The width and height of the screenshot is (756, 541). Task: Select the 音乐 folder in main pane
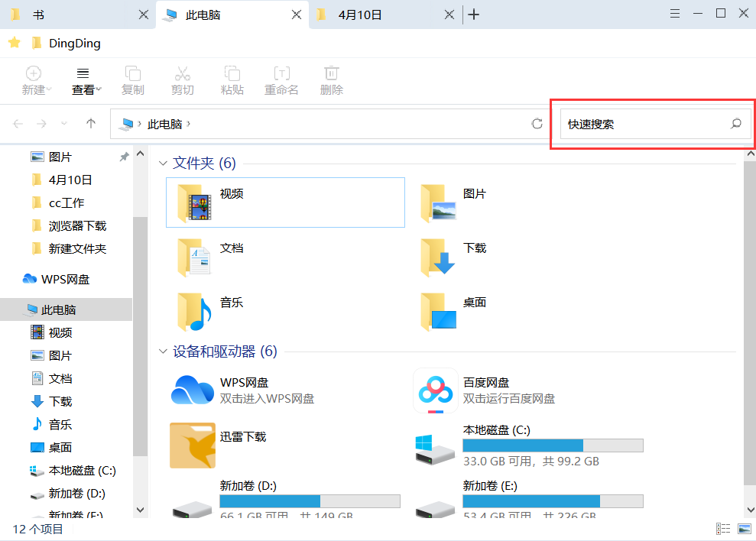point(210,312)
